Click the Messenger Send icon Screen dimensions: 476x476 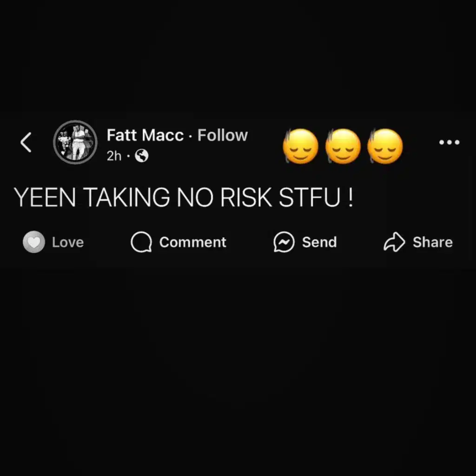pos(284,242)
